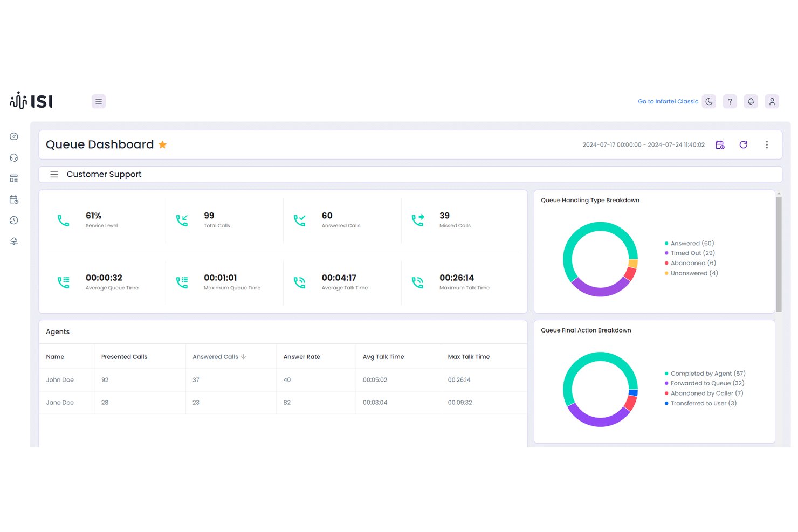
Task: Open the help question mark icon
Action: point(730,101)
